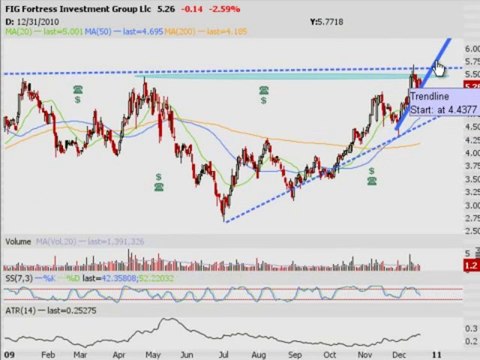Click the -2.59% percent change value
This screenshot has height=360, width=480.
[224, 9]
